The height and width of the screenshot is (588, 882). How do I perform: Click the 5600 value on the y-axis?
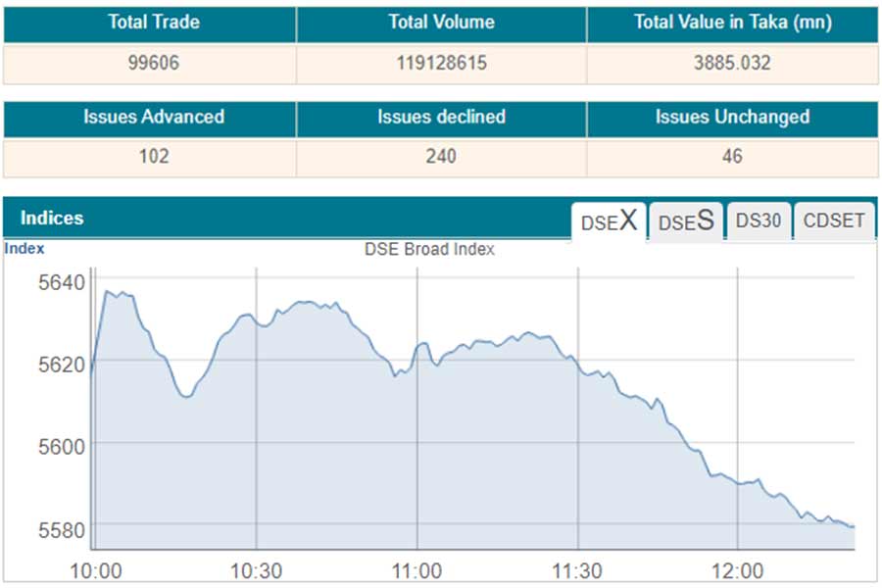point(62,445)
